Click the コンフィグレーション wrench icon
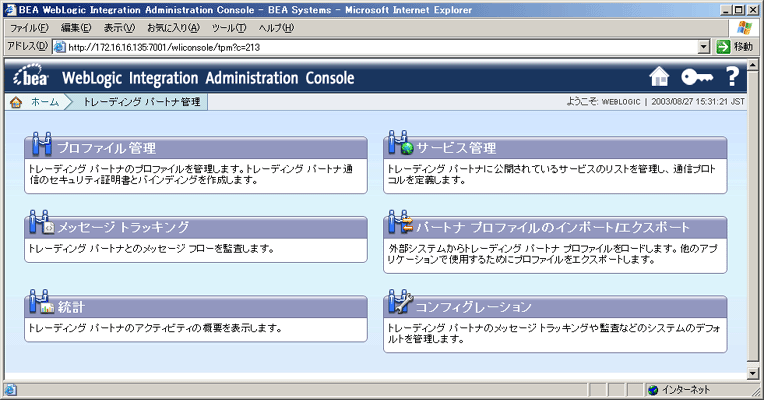The height and width of the screenshot is (400, 764). [401, 302]
